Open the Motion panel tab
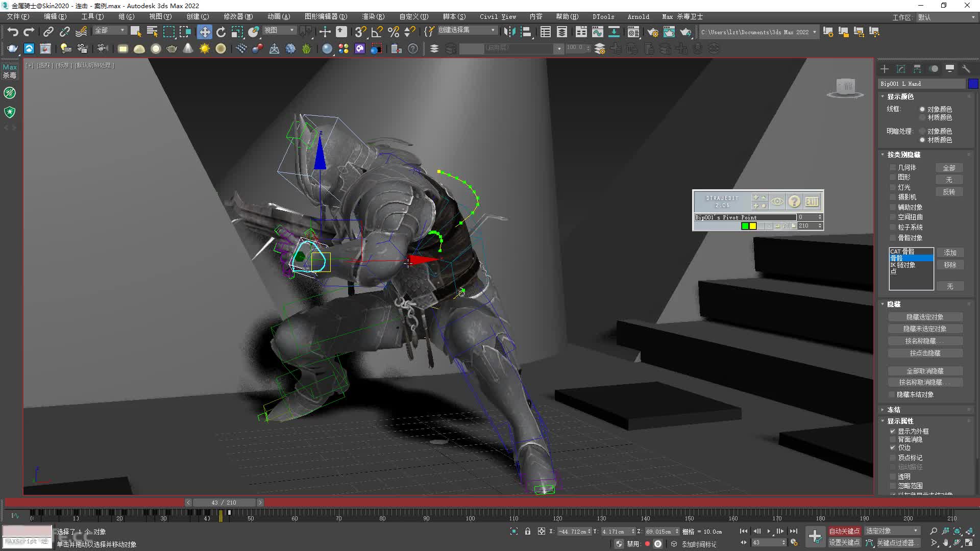 coord(934,69)
